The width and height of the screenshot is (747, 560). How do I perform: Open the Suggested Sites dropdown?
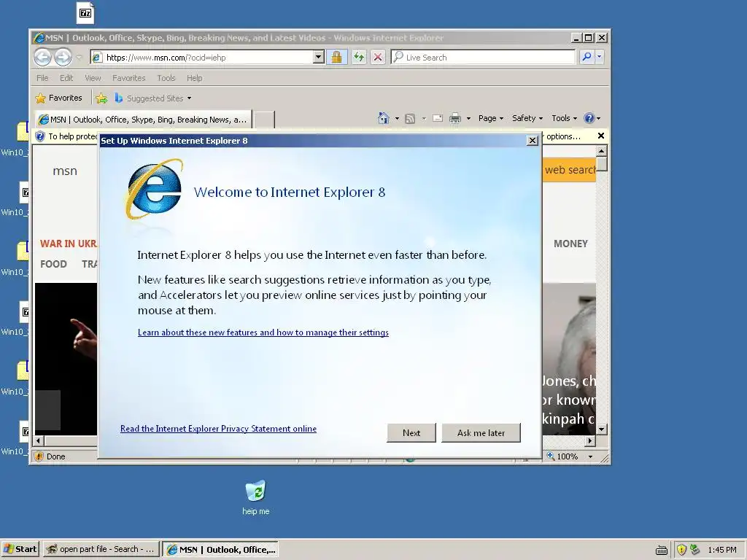(x=153, y=98)
